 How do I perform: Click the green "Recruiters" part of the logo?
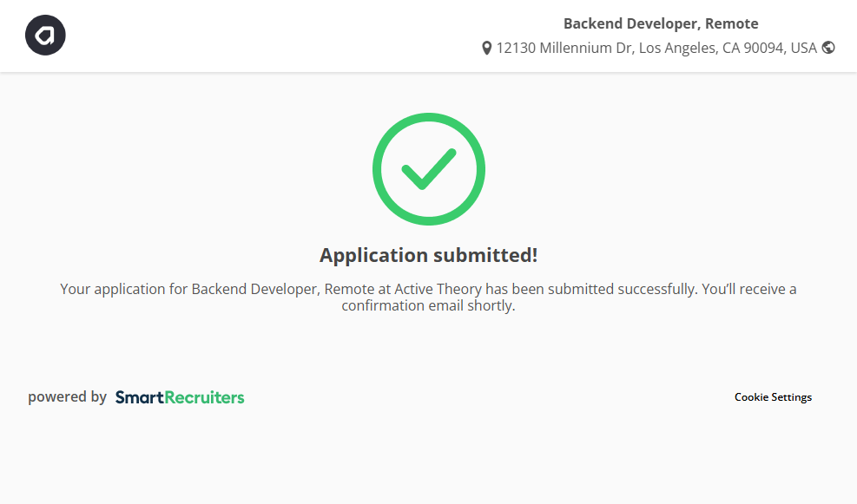[x=205, y=397]
